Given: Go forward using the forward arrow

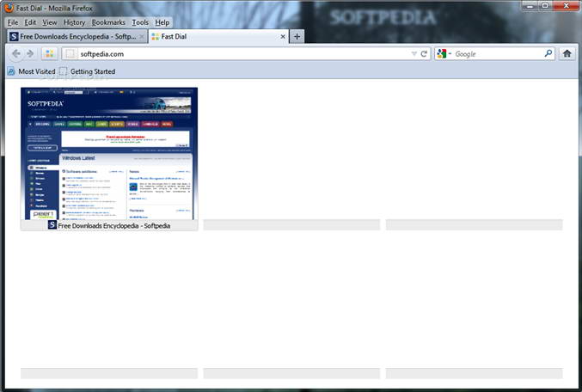Looking at the screenshot, I should [x=30, y=54].
